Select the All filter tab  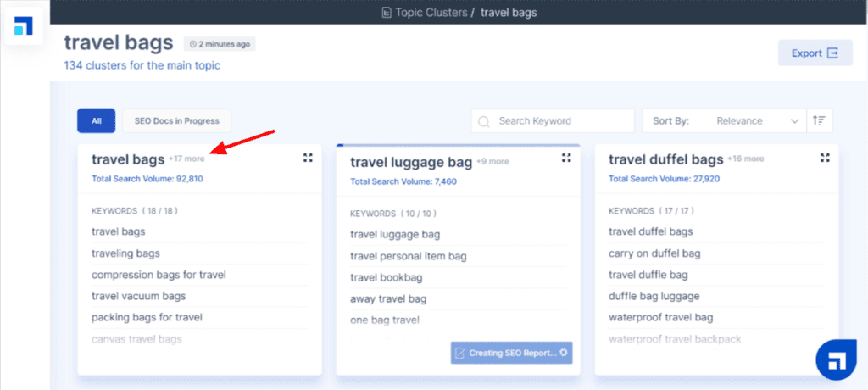tap(96, 121)
